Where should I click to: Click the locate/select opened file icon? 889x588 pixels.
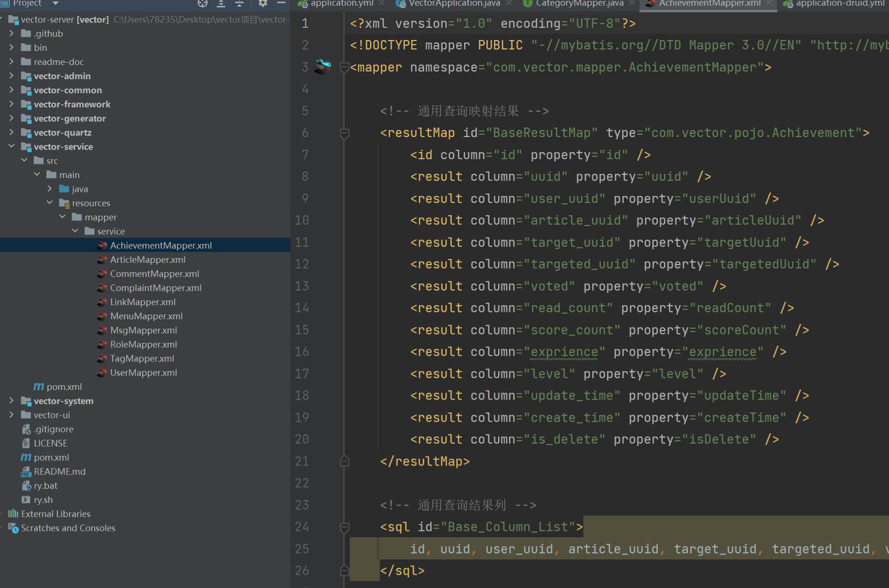(x=203, y=3)
